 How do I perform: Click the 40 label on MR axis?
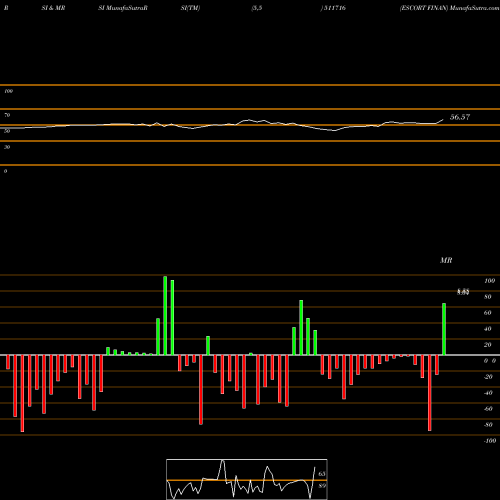488,329
